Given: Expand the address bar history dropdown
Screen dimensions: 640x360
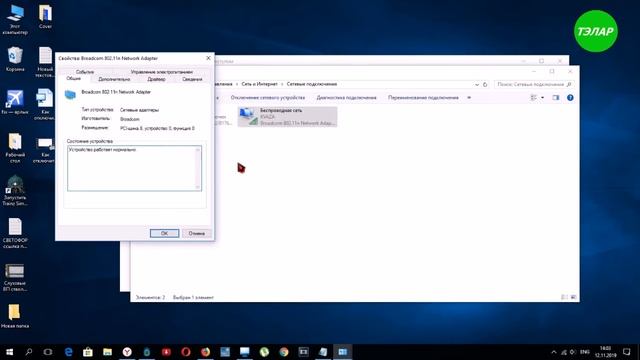Looking at the screenshot, I should [x=477, y=84].
